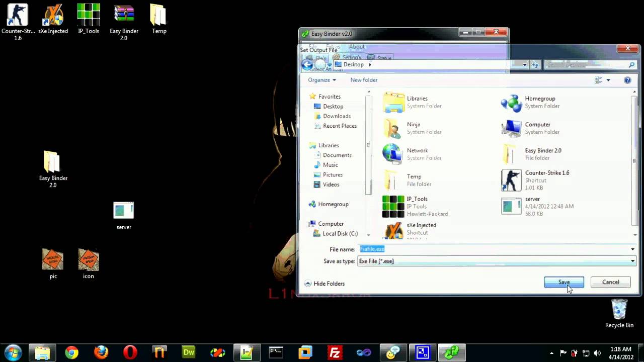The width and height of the screenshot is (644, 362).
Task: Select Favorites in the navigation pane
Action: point(325,97)
